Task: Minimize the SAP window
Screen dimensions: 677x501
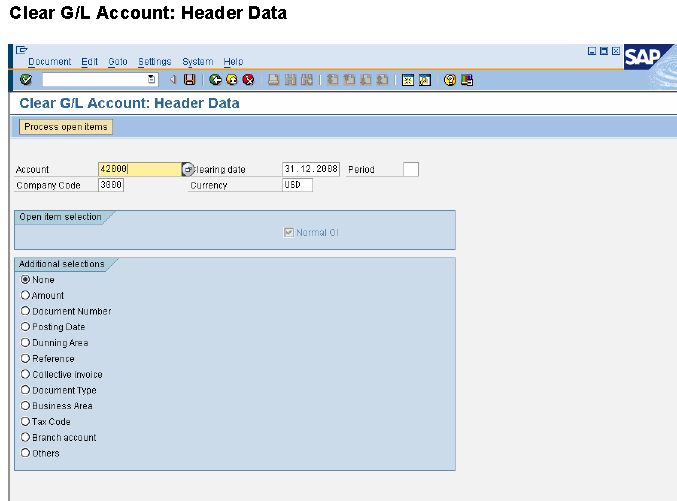Action: pos(592,51)
